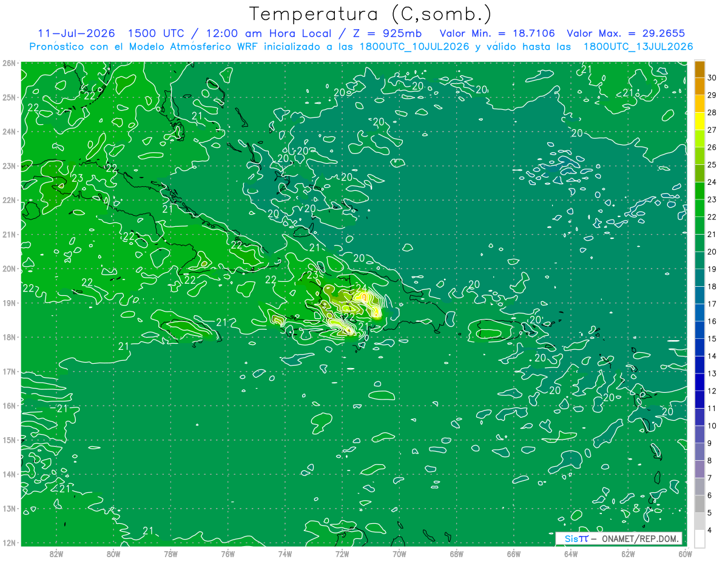This screenshot has width=728, height=562.
Task: Click the 'Temperatura (C,somb.)' map title
Action: coord(370,13)
